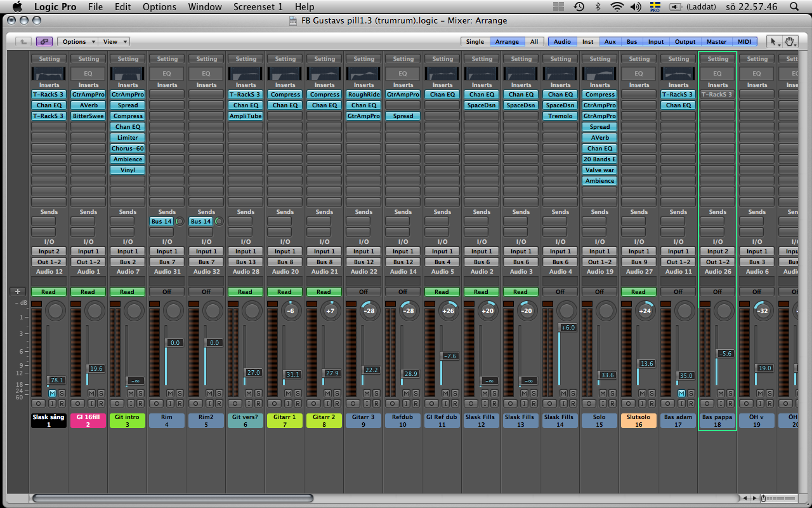Image resolution: width=812 pixels, height=508 pixels.
Task: Open the Options dropdown in the mixer toolbar
Action: pyautogui.click(x=77, y=41)
